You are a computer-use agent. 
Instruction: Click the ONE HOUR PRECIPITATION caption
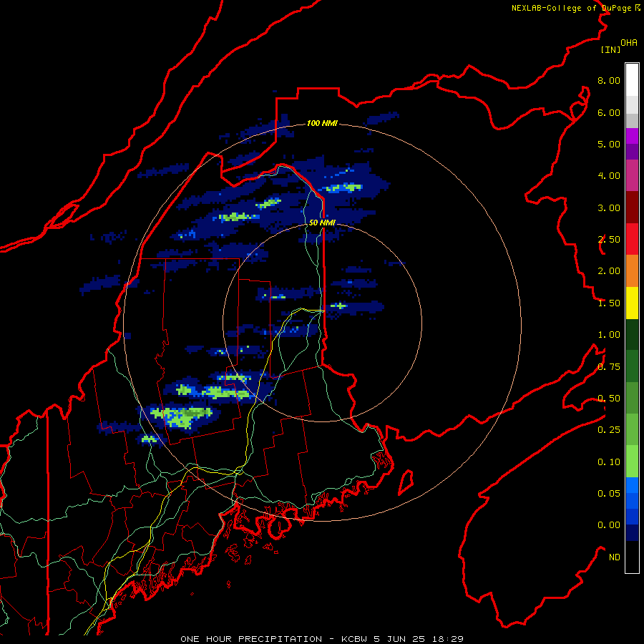point(251,639)
